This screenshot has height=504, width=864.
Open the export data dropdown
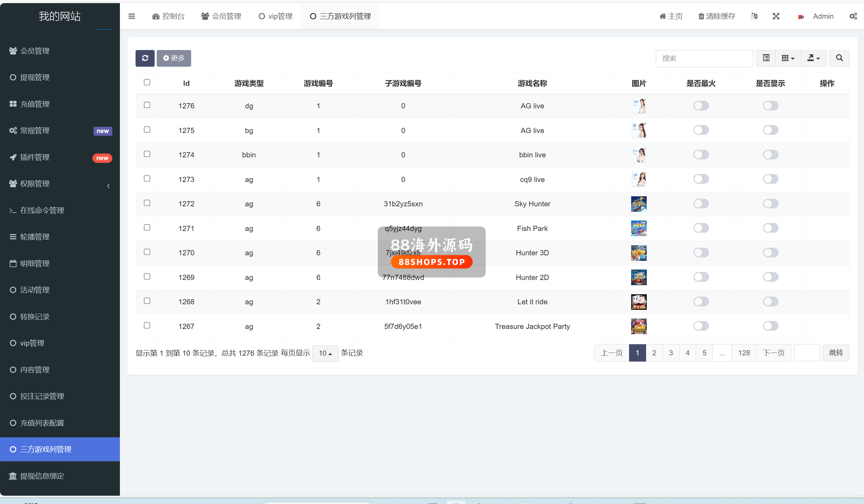(814, 58)
